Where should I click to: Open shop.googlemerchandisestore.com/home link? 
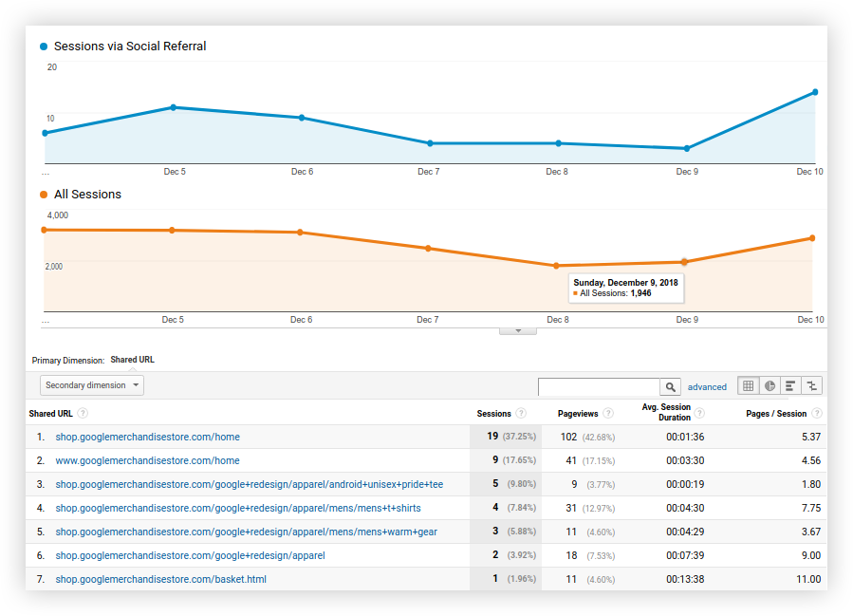point(147,437)
